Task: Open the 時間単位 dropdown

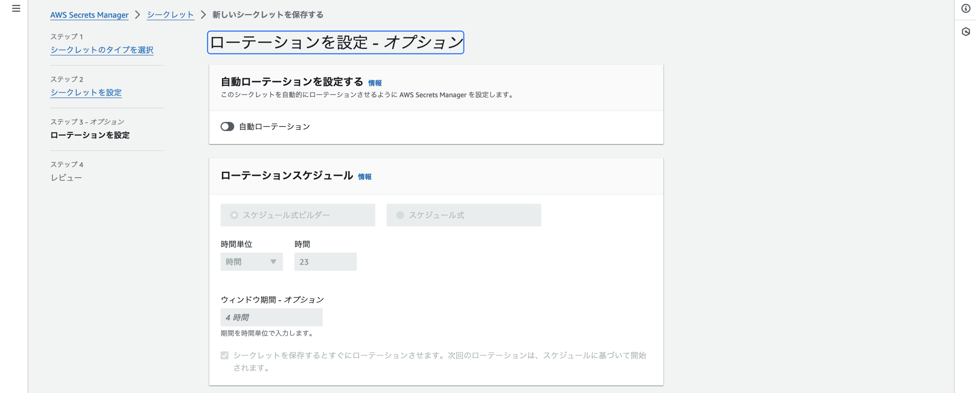Action: coord(251,261)
